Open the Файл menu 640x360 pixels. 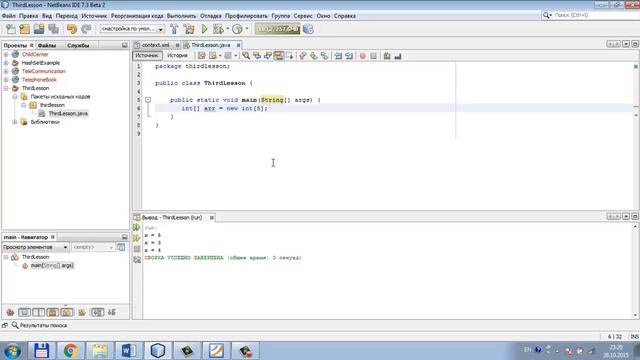[x=9, y=16]
